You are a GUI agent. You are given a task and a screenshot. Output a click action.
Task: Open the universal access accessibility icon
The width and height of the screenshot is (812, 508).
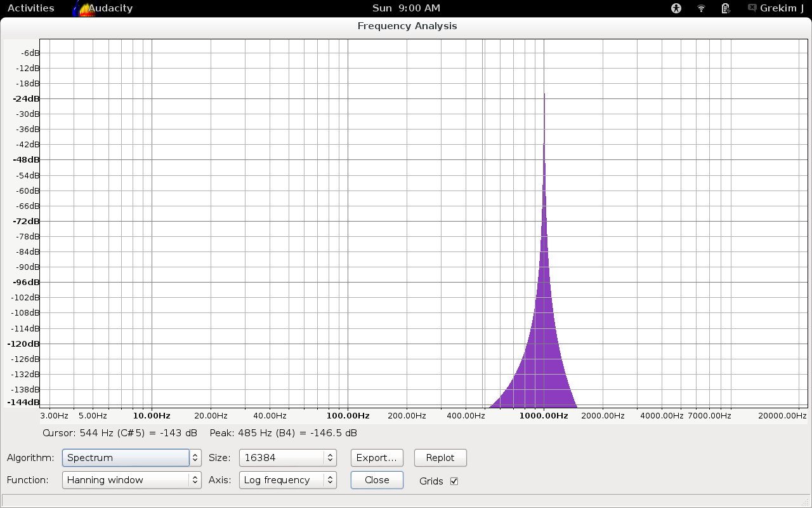click(x=676, y=8)
